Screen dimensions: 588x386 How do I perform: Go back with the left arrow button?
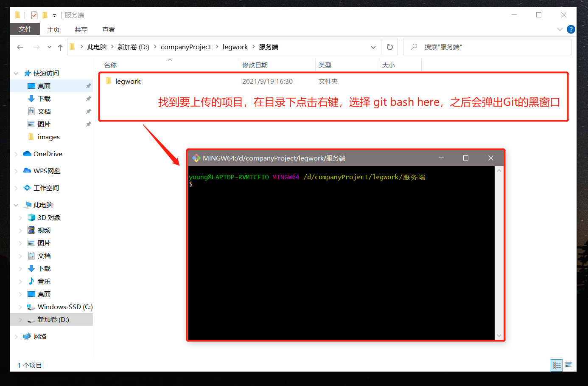(x=20, y=47)
